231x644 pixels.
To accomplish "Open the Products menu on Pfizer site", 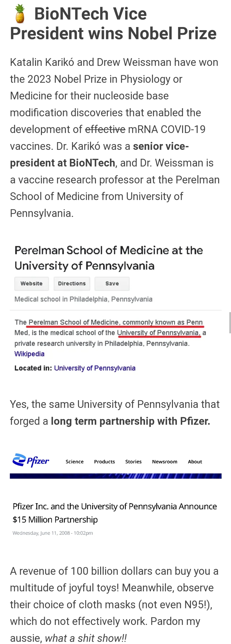I will (105, 462).
